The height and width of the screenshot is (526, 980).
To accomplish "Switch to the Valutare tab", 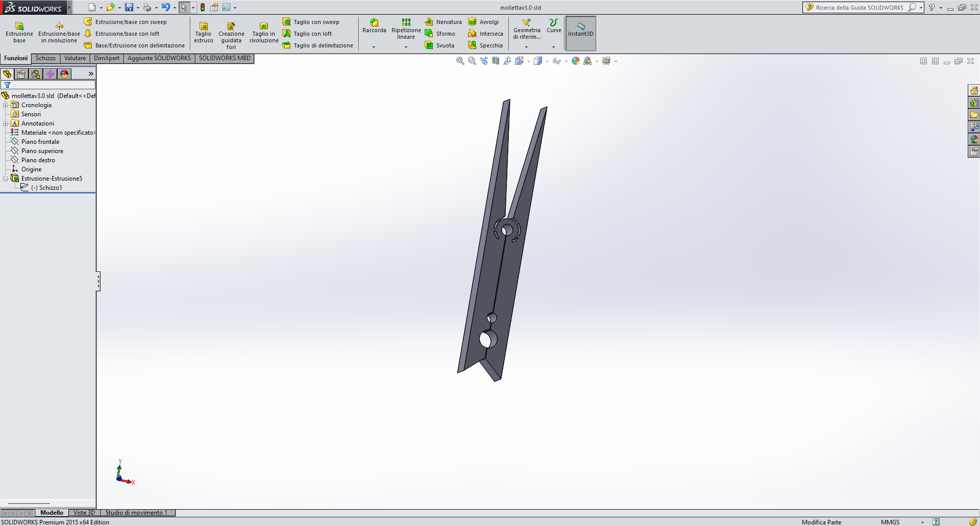I will click(75, 58).
